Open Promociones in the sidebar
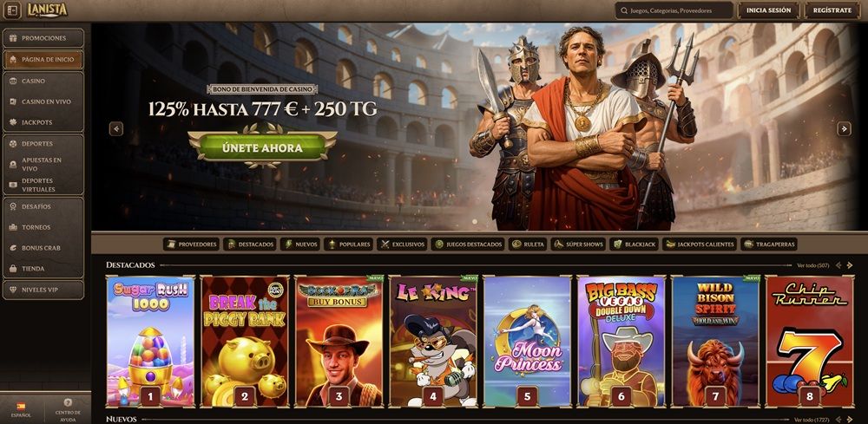Viewport: 868px width, 424px height. coord(43,38)
